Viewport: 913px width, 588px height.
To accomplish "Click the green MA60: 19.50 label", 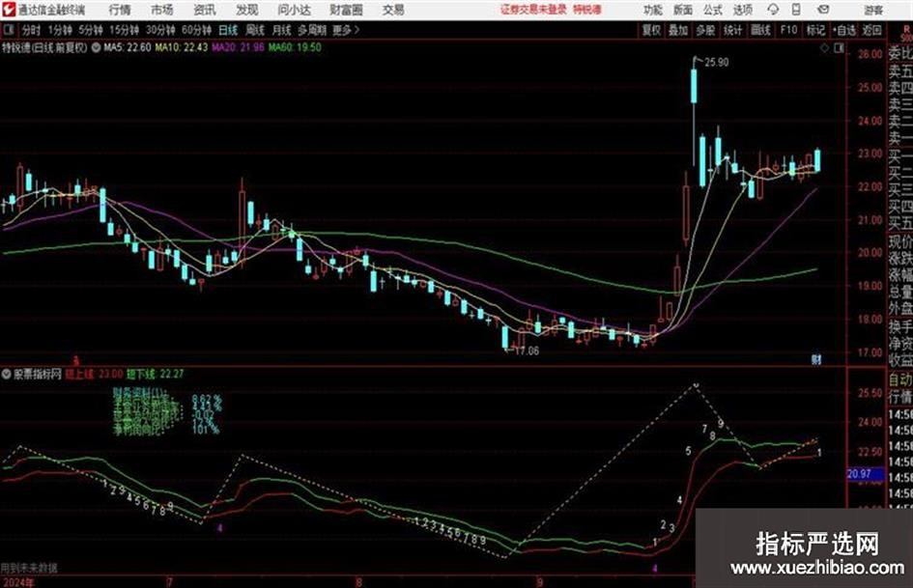I will [x=295, y=47].
